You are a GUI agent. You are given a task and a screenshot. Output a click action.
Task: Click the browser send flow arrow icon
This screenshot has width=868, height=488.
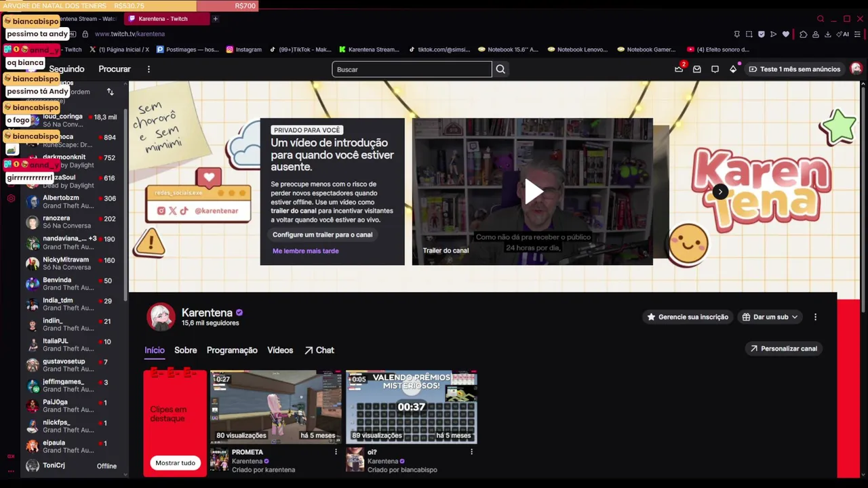click(x=773, y=34)
